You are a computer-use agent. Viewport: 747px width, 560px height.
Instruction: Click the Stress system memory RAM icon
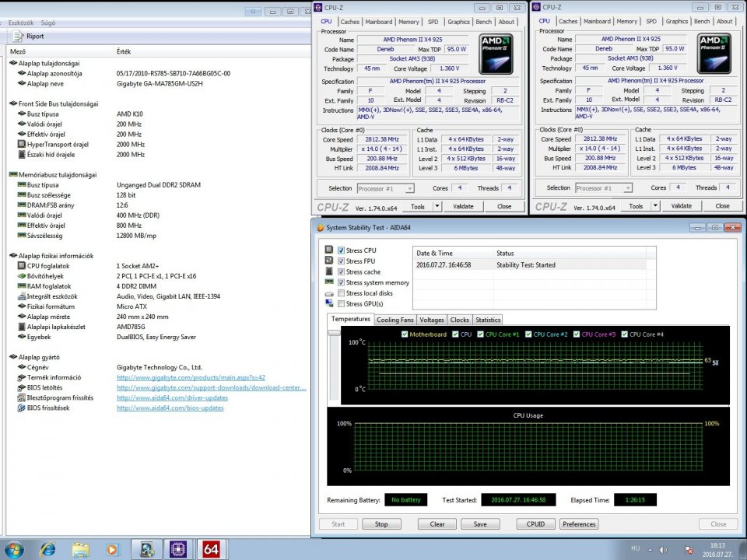coord(328,282)
